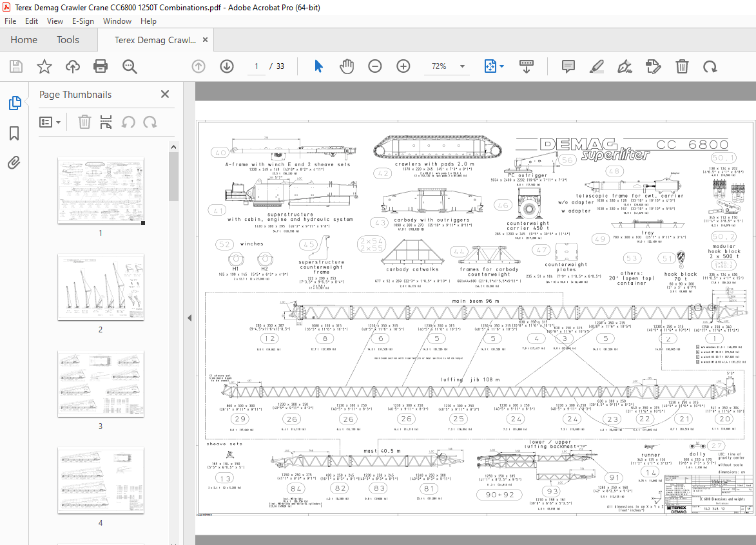The image size is (756, 545).
Task: Select the Highlight text tool
Action: point(596,66)
